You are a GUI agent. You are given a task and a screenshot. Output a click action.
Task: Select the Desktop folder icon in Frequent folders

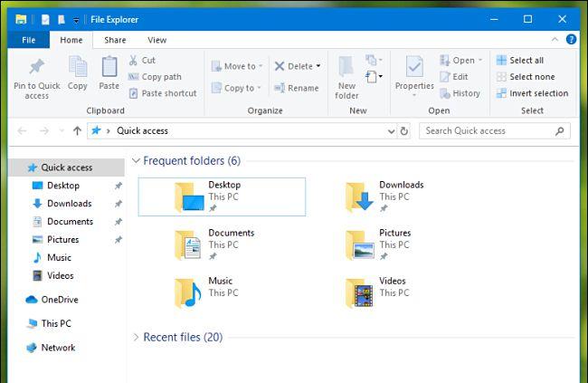tap(189, 196)
